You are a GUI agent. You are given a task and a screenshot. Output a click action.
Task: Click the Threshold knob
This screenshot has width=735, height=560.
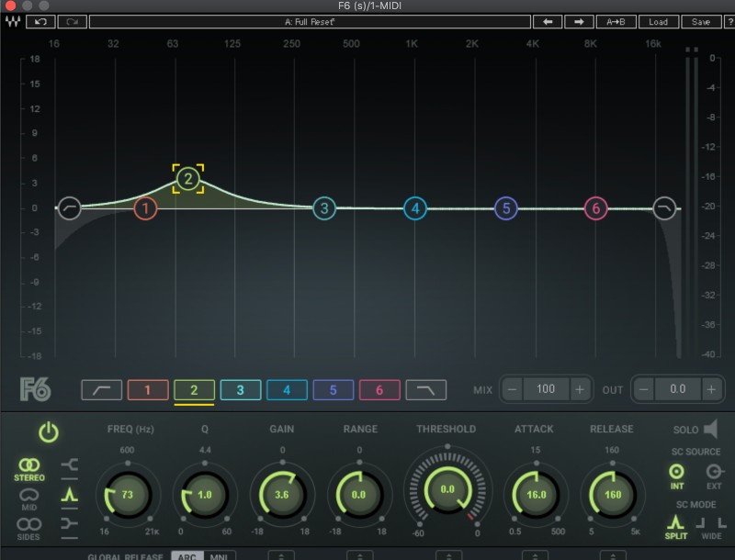click(446, 489)
